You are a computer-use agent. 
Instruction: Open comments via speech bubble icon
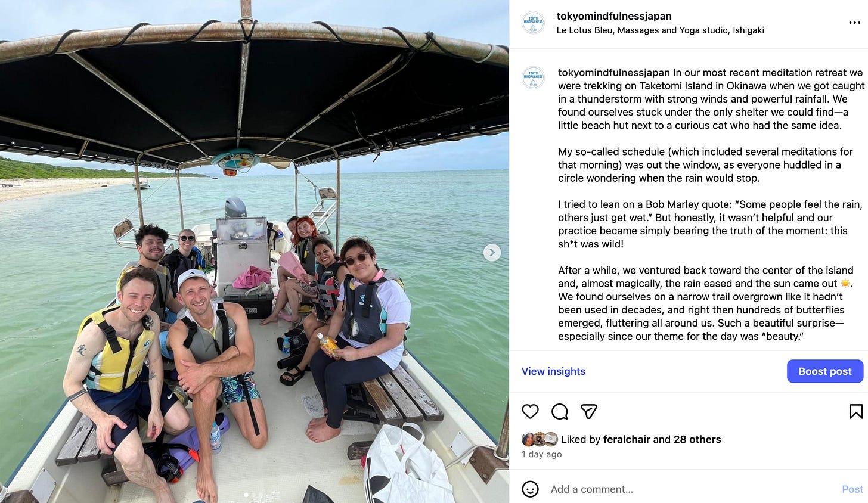(559, 411)
